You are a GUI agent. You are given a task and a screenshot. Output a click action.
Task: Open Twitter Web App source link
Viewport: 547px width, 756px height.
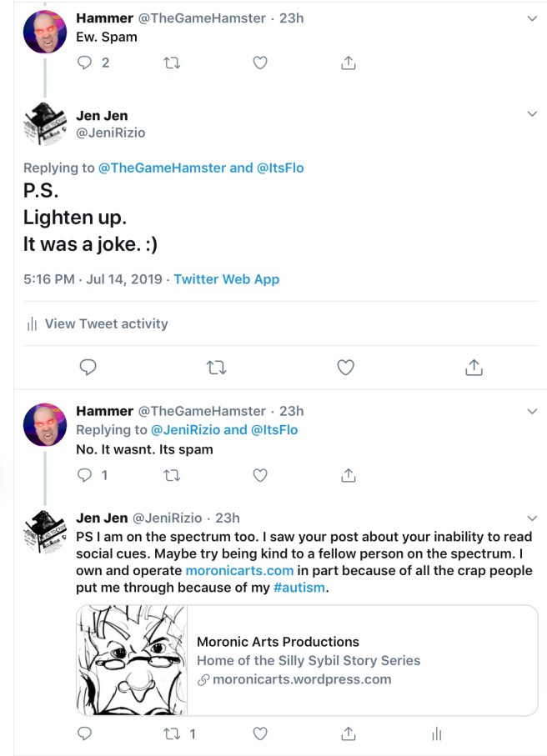click(x=226, y=279)
